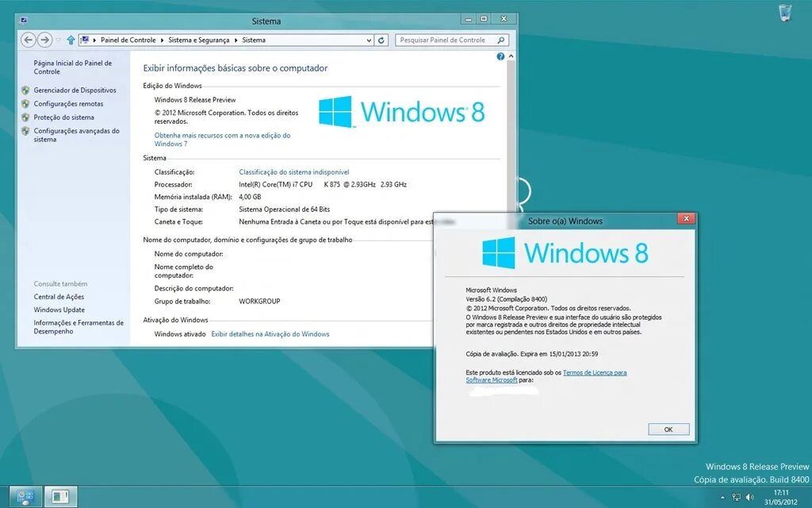Click Versão 6.2 (Compilação 8400) text

pos(506,299)
